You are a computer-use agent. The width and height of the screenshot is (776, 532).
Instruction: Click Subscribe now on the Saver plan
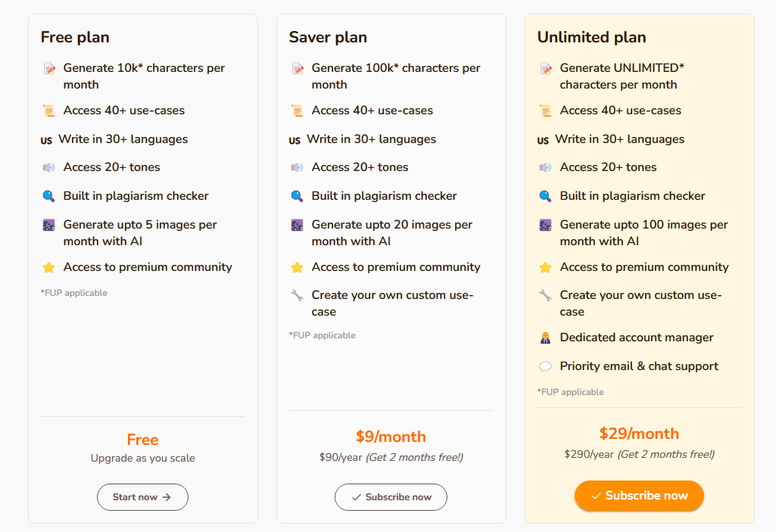click(x=391, y=497)
